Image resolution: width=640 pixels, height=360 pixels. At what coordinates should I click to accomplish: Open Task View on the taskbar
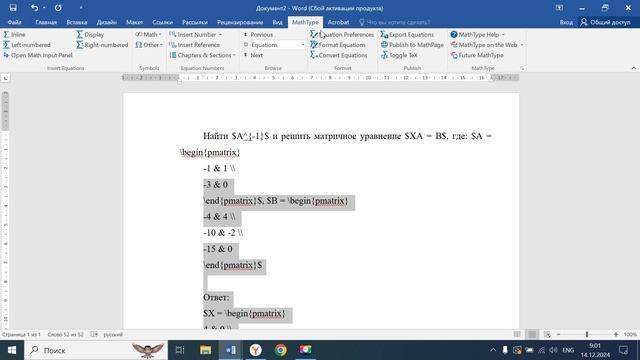pos(180,350)
